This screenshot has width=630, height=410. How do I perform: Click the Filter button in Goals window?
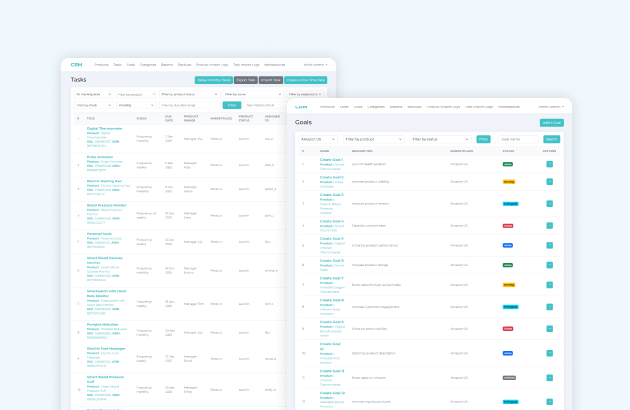[483, 139]
